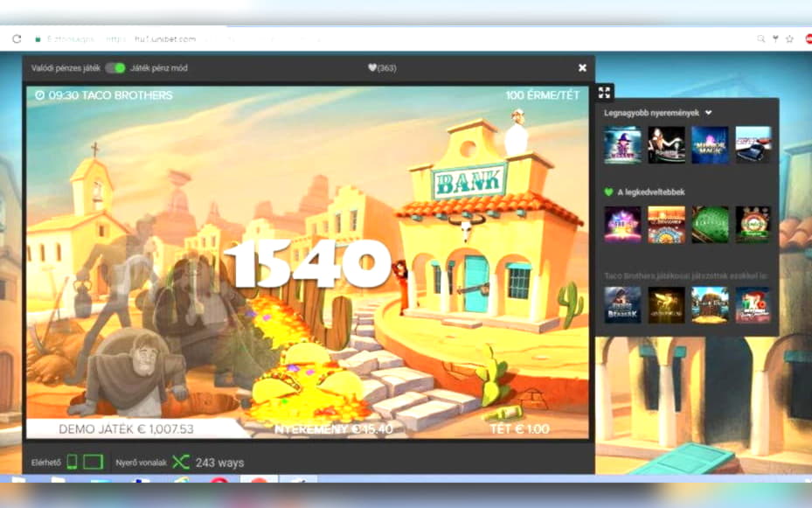Open the golden pegasus game thumbnail
This screenshot has width=812, height=508.
666,305
